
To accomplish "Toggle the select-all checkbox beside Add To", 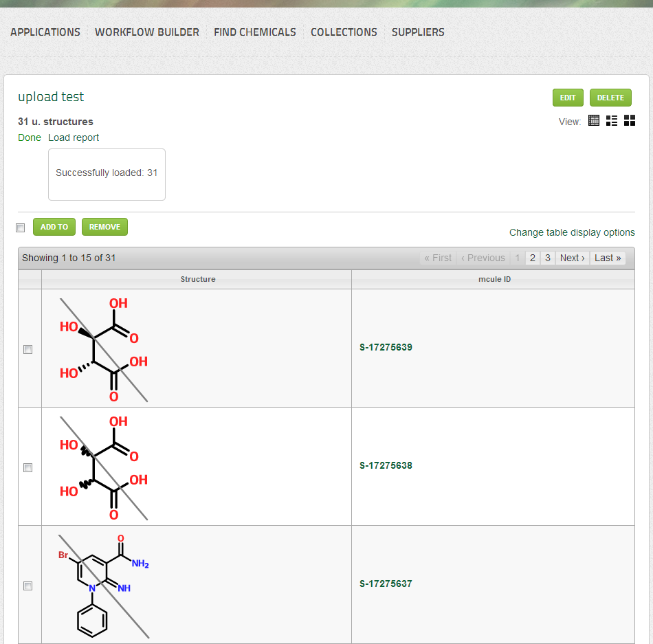I will tap(21, 227).
